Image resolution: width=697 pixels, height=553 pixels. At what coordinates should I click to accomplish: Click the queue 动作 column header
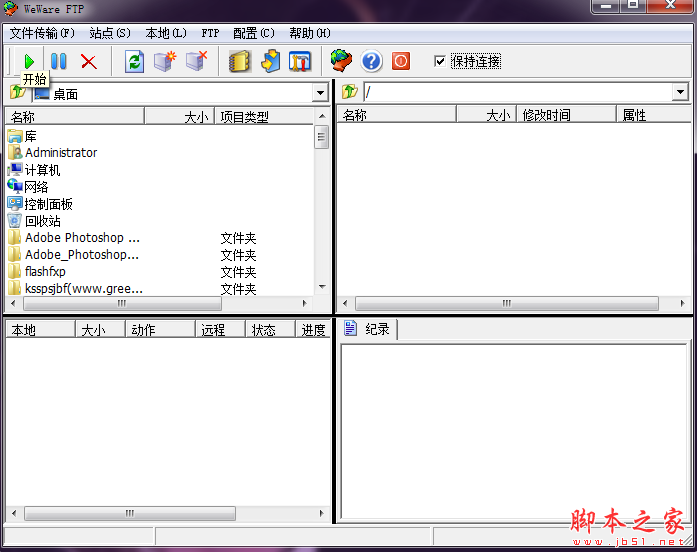160,330
